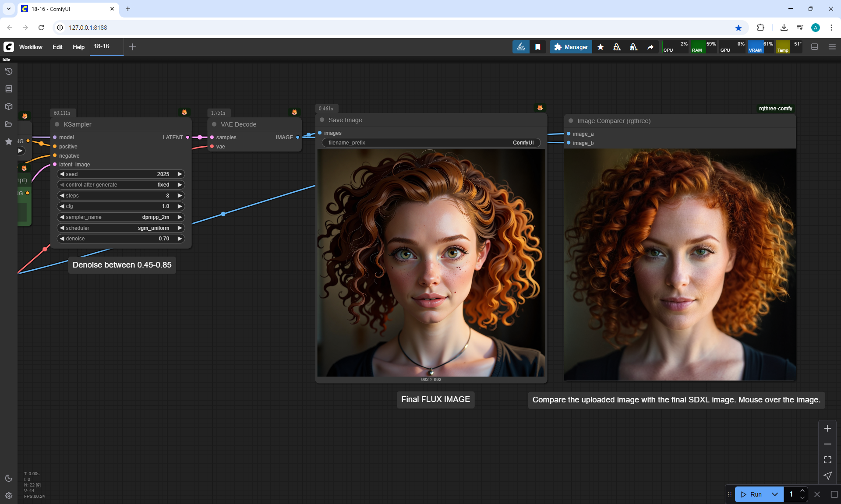Open the Edit menu
The width and height of the screenshot is (841, 504).
tap(57, 47)
